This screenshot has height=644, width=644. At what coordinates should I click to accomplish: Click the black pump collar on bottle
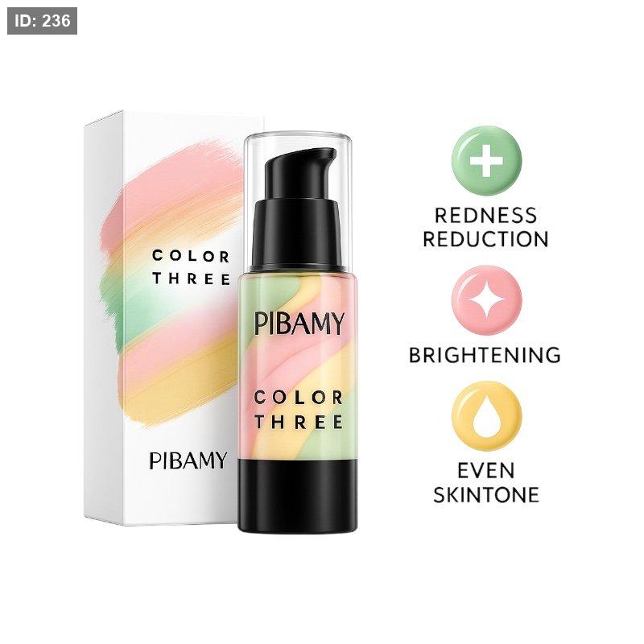click(298, 236)
